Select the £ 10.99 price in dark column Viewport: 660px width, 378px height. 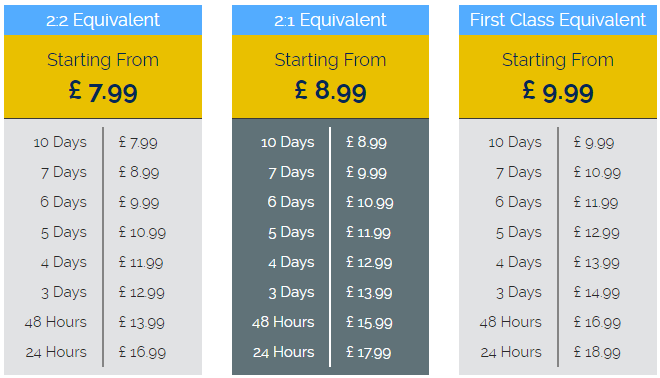pyautogui.click(x=370, y=202)
